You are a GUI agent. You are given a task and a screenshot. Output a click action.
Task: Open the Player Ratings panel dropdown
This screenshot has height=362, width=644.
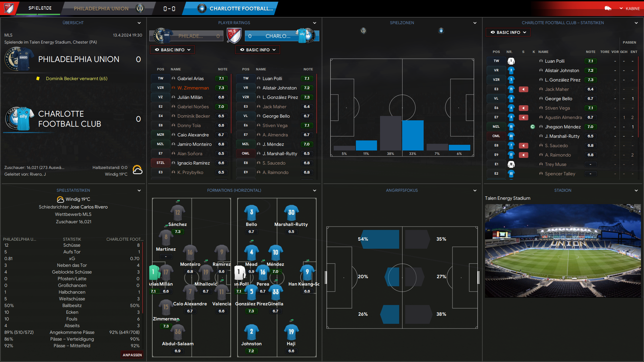tap(314, 23)
